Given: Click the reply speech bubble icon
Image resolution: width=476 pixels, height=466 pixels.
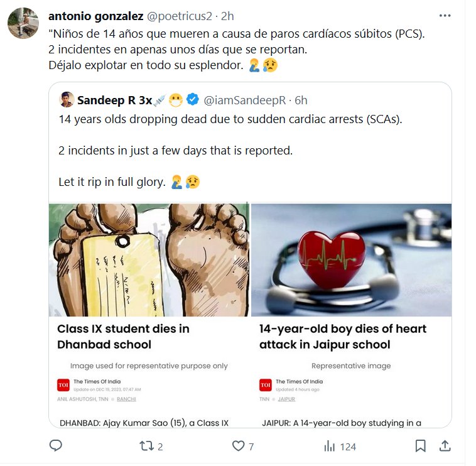Looking at the screenshot, I should point(55,446).
